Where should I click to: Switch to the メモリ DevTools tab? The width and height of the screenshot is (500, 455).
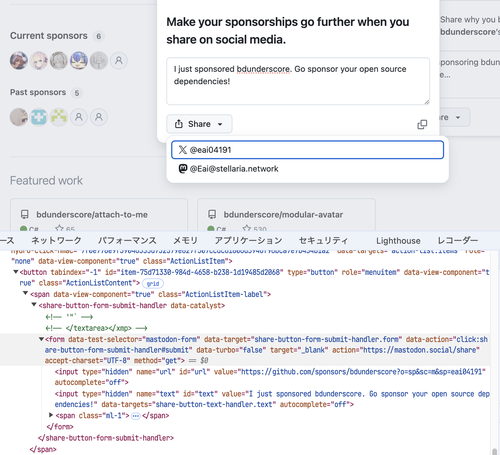[x=185, y=240]
